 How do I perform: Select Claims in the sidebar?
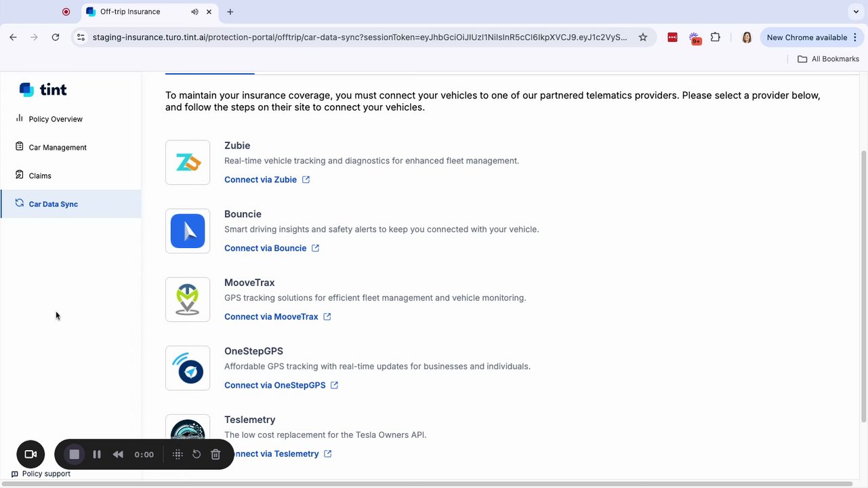tap(40, 176)
